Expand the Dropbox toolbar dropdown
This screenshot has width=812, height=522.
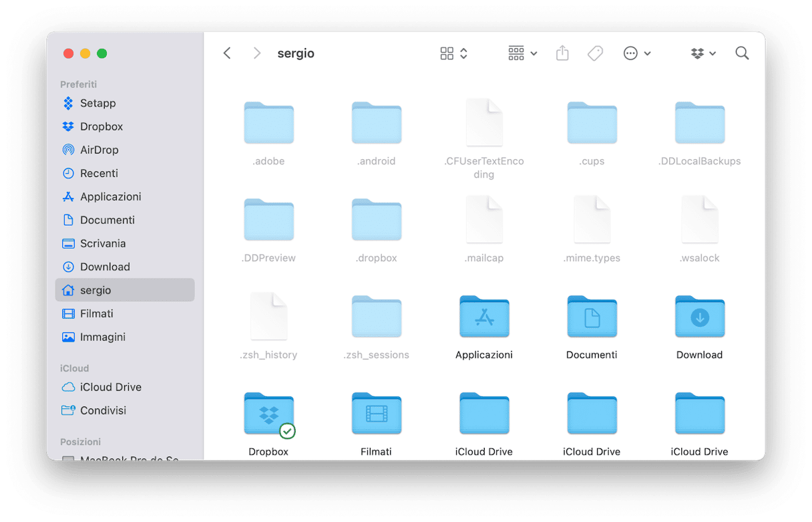[703, 53]
